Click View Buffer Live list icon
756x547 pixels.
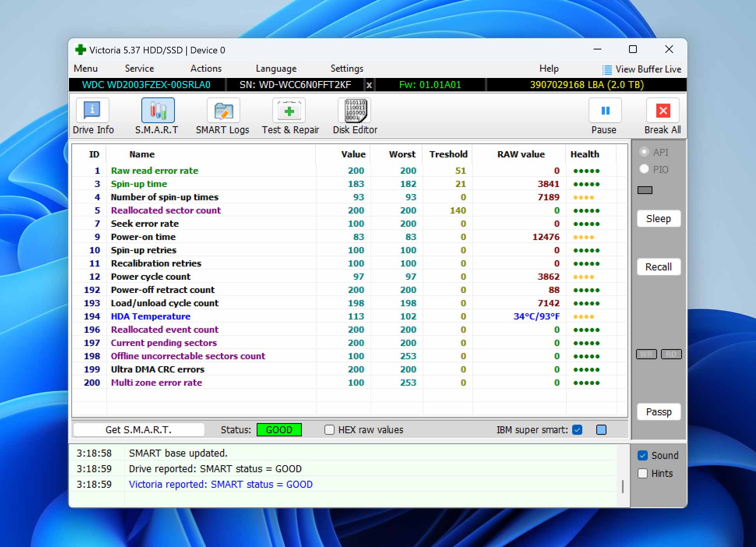tap(607, 70)
